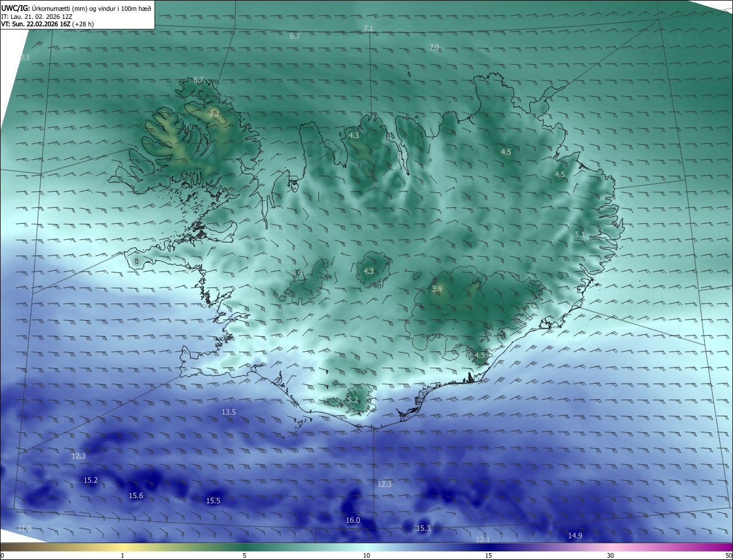
Task: Click the 15.2 value over the ocean
Action: 90,480
